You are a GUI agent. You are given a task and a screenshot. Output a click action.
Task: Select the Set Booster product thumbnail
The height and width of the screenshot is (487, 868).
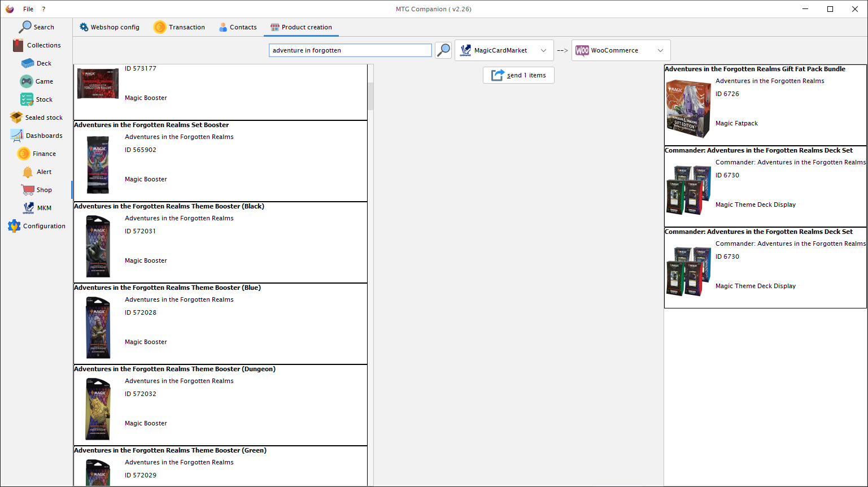(98, 164)
